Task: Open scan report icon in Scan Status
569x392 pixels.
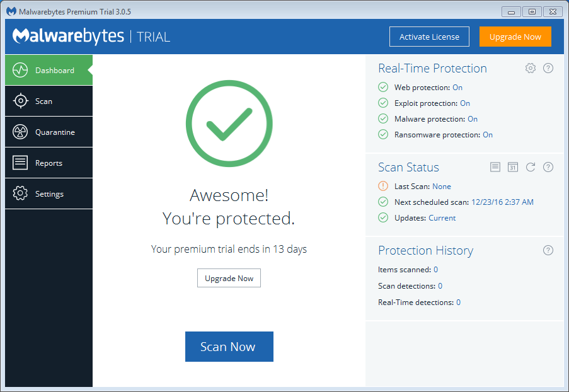Action: [x=495, y=167]
